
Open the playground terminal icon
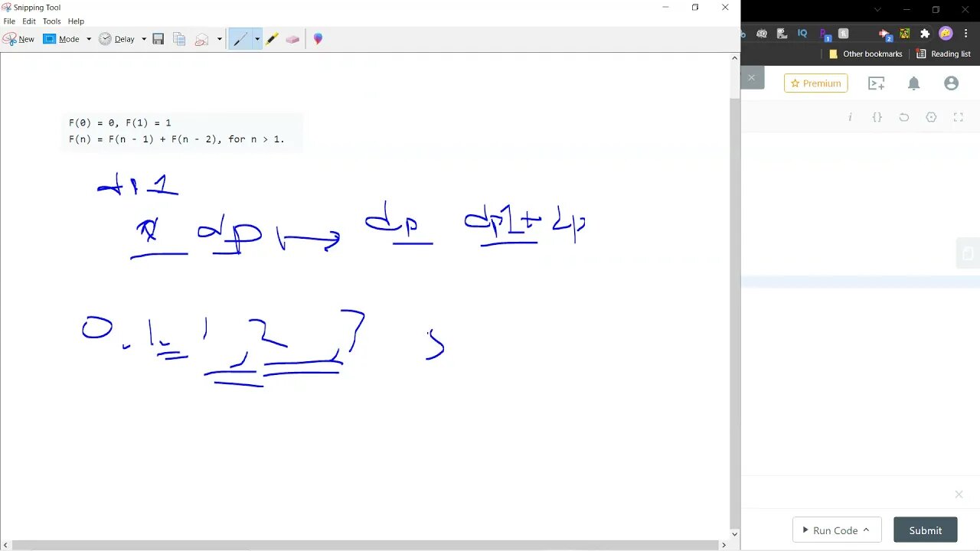click(x=876, y=83)
